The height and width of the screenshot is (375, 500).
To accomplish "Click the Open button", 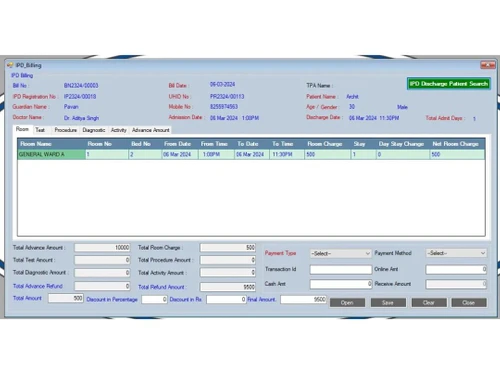I will (347, 303).
